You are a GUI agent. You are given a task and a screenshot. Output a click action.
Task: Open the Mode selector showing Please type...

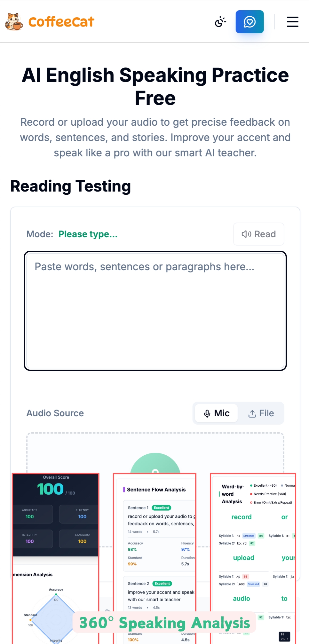click(88, 234)
